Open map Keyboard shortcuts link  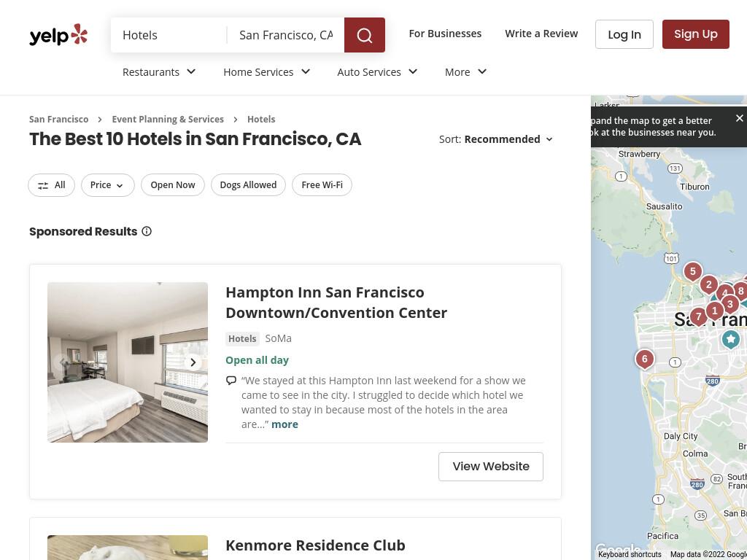pos(630,554)
